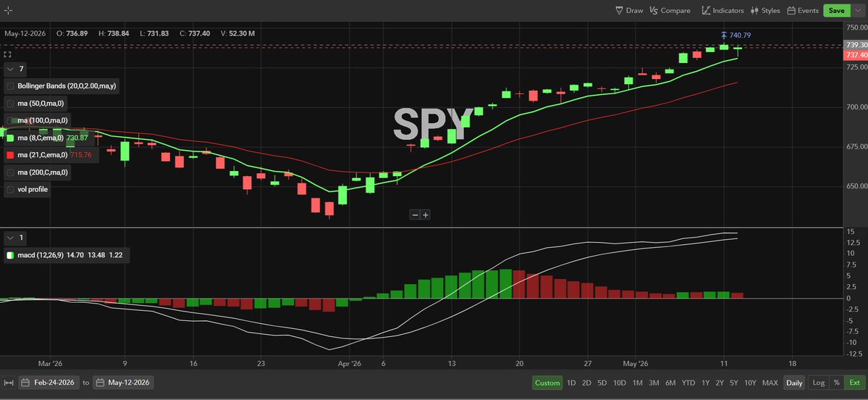The width and height of the screenshot is (868, 400).
Task: Open the May-12-2026 end date picker
Action: (124, 383)
